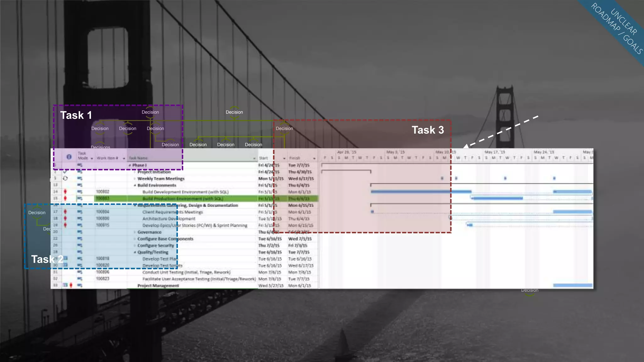Image resolution: width=644 pixels, height=362 pixels.
Task: Click task mode icon for Facilitate User Acceptance Testing
Action: 80,279
